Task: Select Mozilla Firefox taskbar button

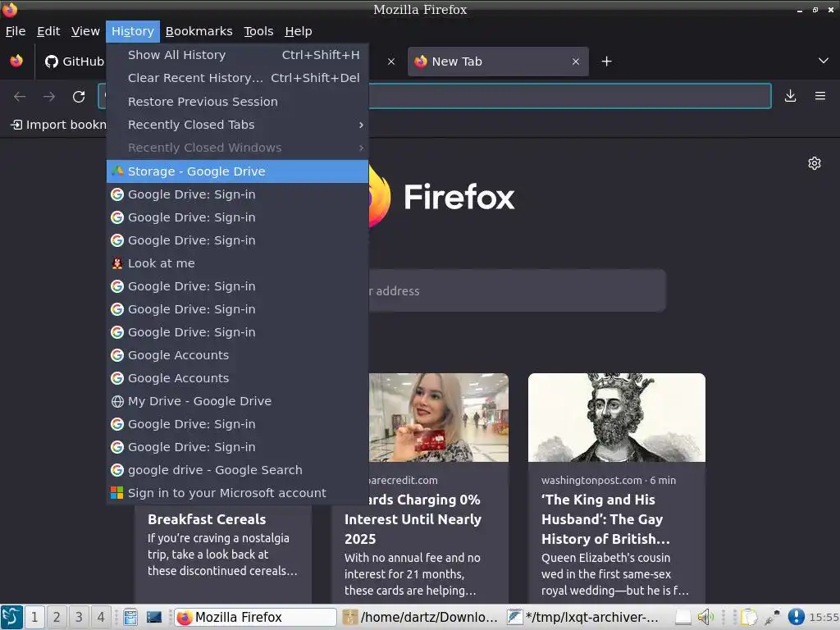Action: (256, 617)
